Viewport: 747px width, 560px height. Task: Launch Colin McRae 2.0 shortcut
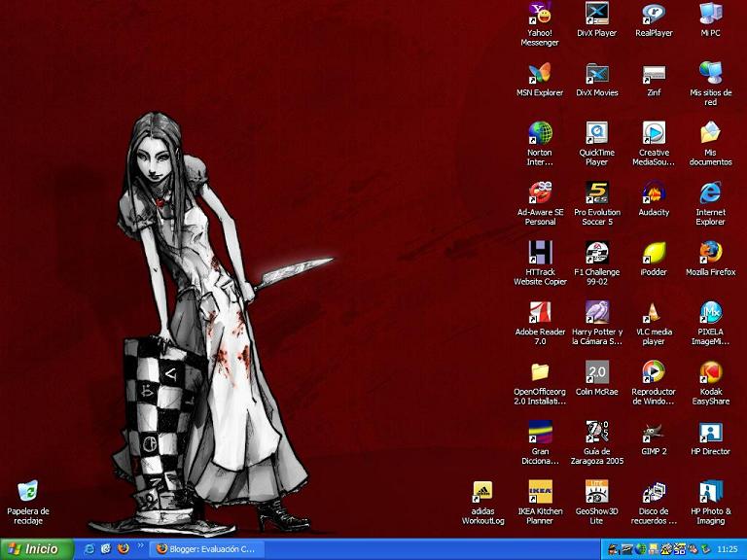tap(597, 372)
